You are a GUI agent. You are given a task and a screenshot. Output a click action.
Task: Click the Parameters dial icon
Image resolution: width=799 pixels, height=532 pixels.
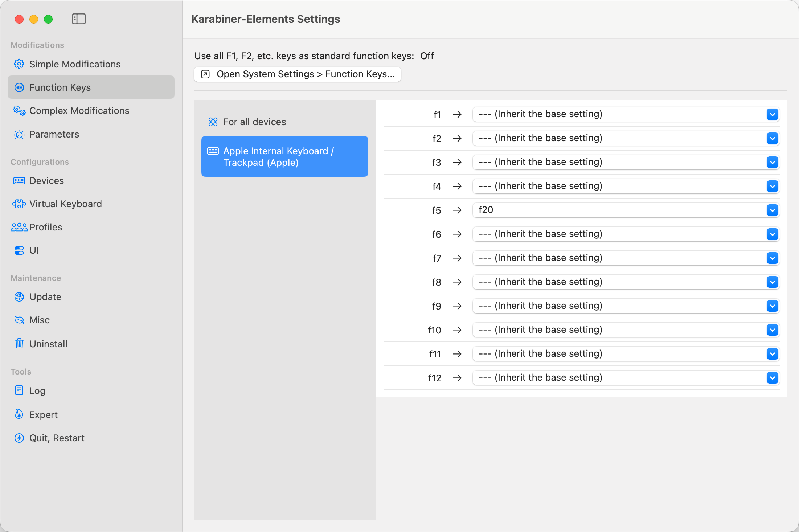(19, 134)
